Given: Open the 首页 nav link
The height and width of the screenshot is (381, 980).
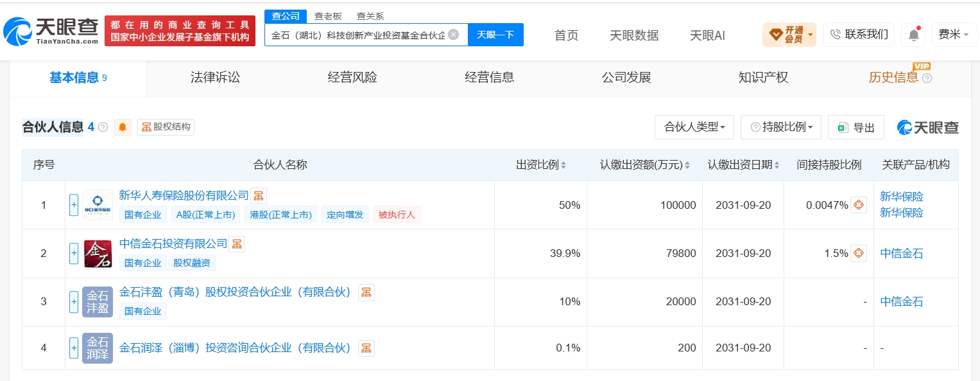Looking at the screenshot, I should (x=566, y=35).
